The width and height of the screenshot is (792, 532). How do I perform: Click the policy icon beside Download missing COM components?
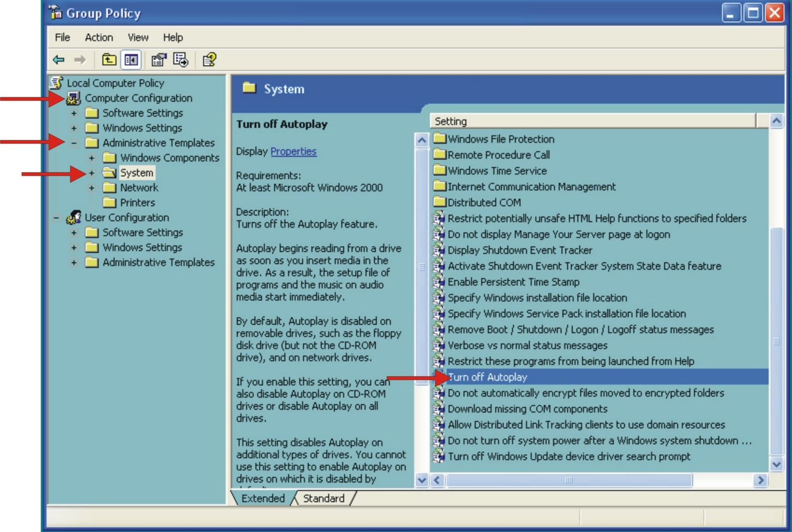[439, 408]
